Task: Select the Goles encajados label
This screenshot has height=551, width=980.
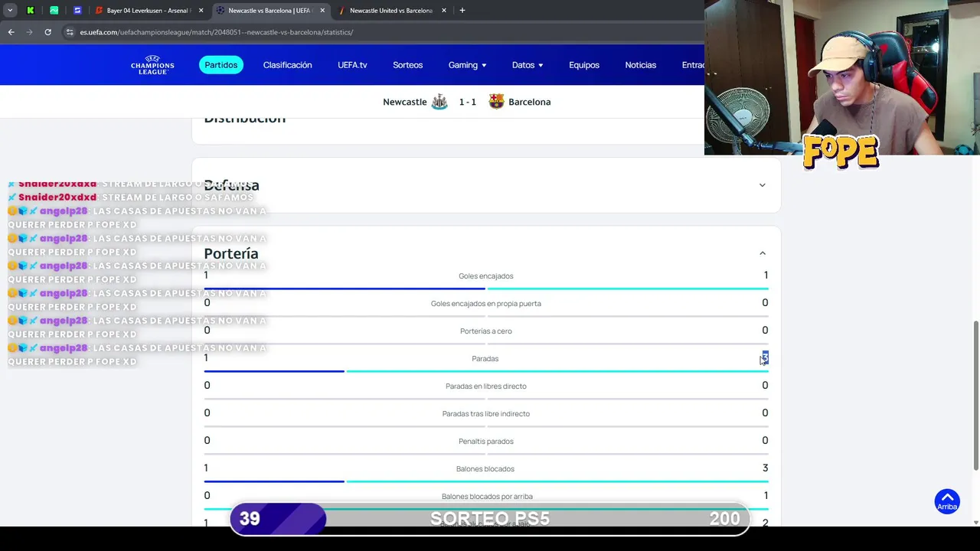Action: pyautogui.click(x=485, y=276)
